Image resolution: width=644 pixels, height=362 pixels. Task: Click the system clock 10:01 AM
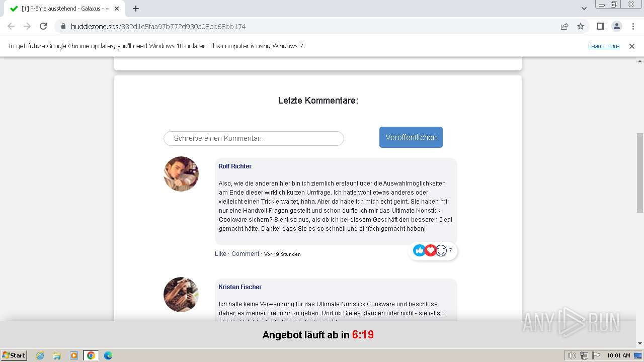(618, 355)
